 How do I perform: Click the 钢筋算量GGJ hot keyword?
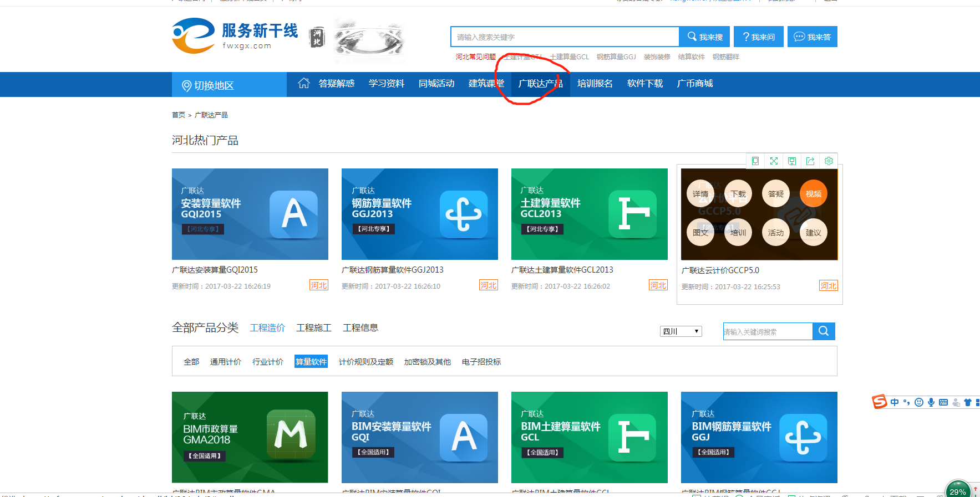[x=616, y=57]
